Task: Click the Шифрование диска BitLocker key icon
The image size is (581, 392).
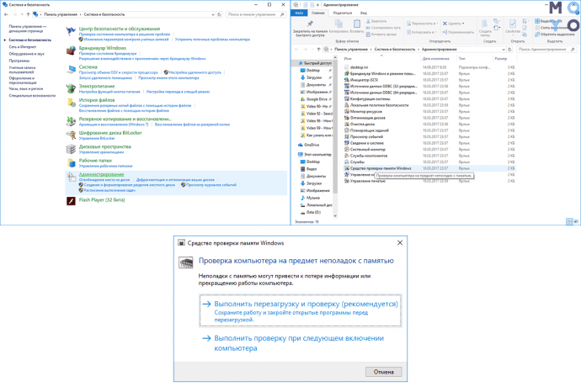Action: pos(71,135)
